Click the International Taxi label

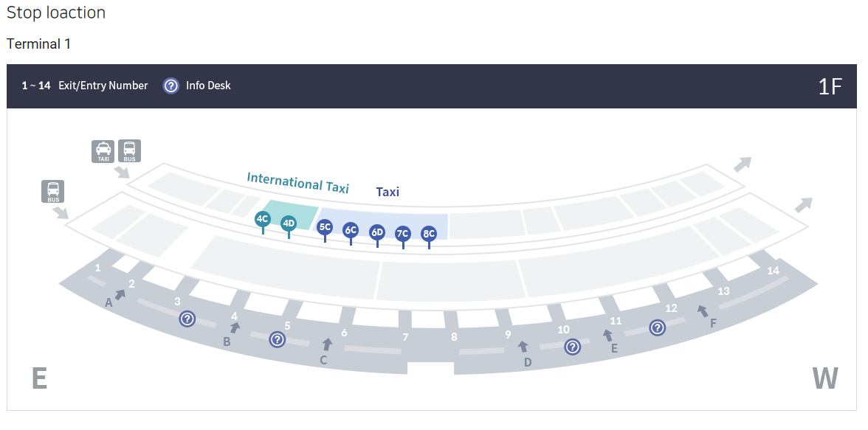pyautogui.click(x=297, y=182)
